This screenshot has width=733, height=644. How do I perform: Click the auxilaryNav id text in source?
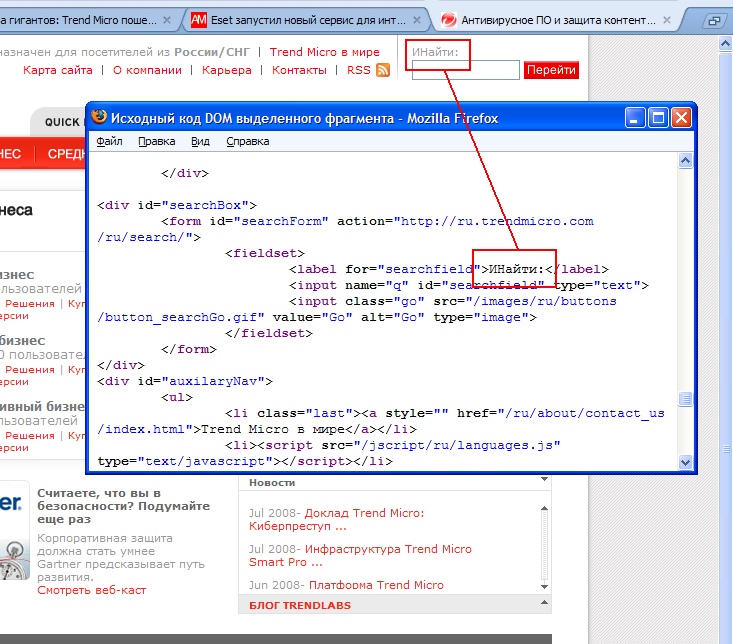pyautogui.click(x=213, y=381)
